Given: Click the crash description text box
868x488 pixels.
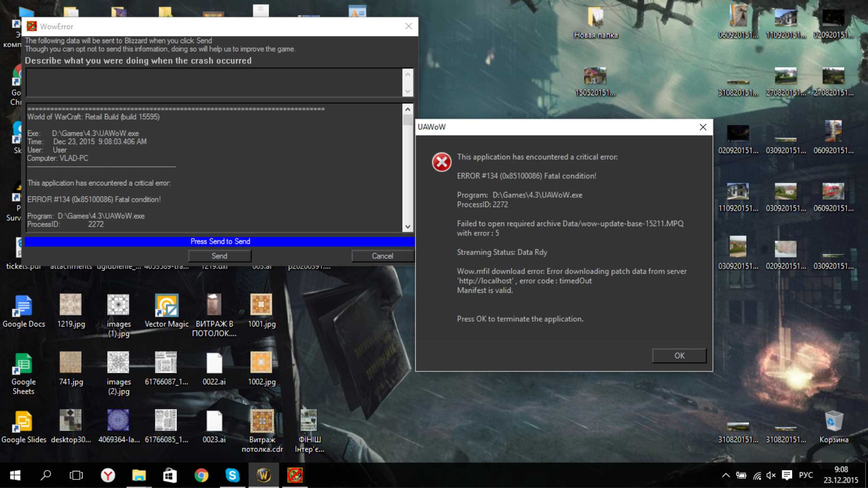Looking at the screenshot, I should click(x=214, y=83).
